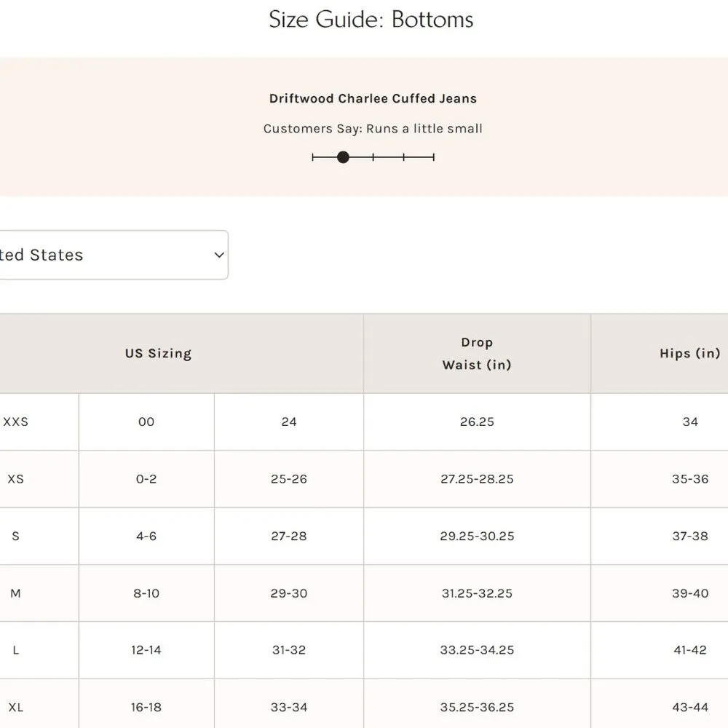This screenshot has height=728, width=728.
Task: Select the Hips (in) column header
Action: [689, 354]
